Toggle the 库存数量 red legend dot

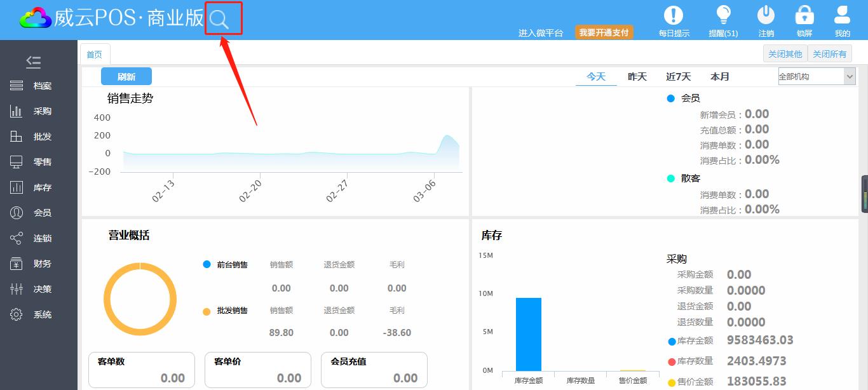tap(672, 361)
